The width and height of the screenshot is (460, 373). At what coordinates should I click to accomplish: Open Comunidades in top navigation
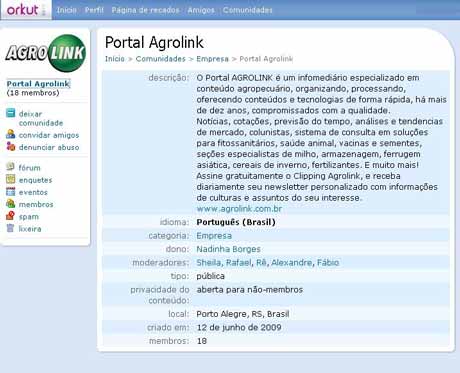click(x=248, y=10)
